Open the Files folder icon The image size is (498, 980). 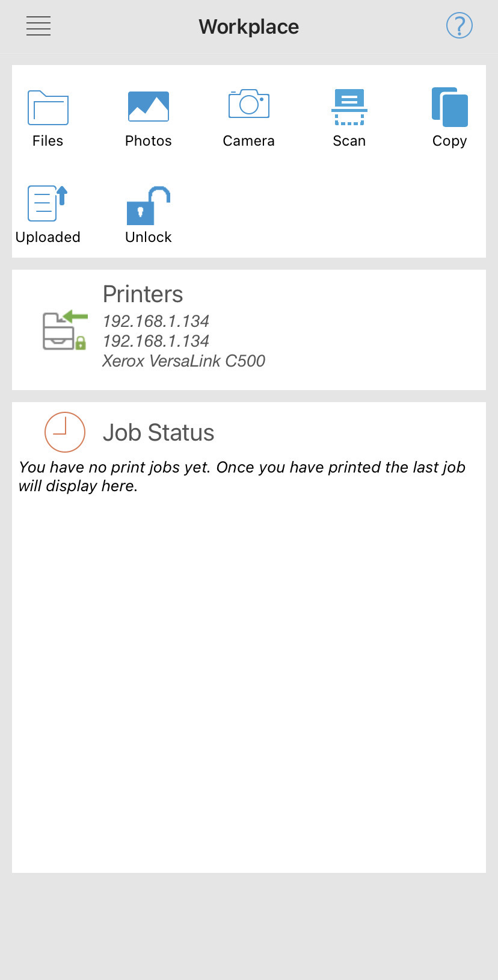[48, 108]
